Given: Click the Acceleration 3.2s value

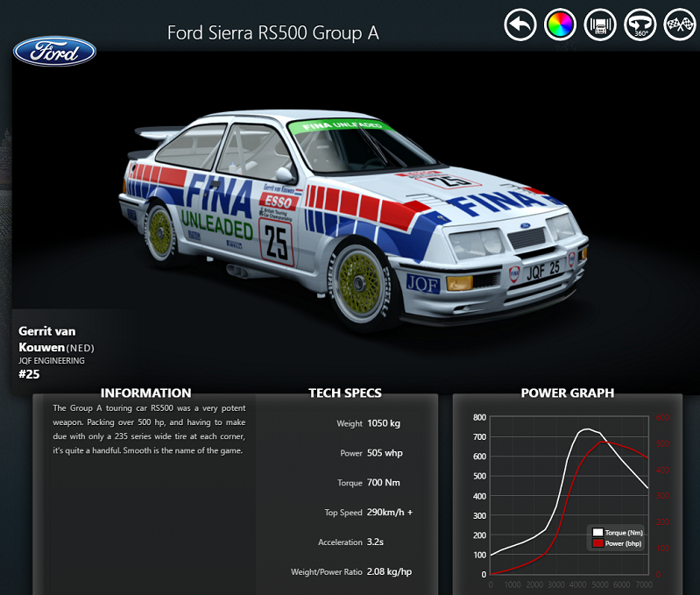Looking at the screenshot, I should click(x=376, y=542).
